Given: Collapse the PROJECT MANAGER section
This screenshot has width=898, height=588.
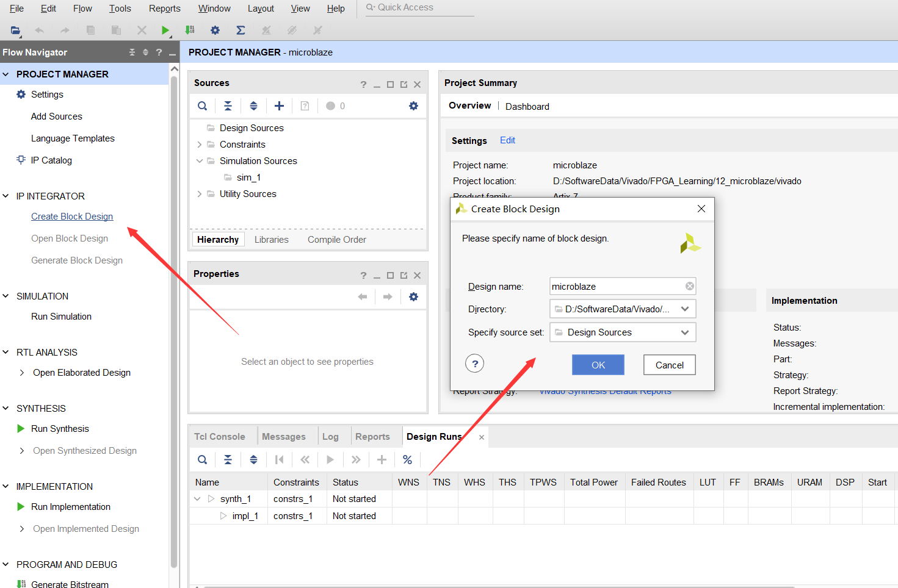Looking at the screenshot, I should [6, 74].
